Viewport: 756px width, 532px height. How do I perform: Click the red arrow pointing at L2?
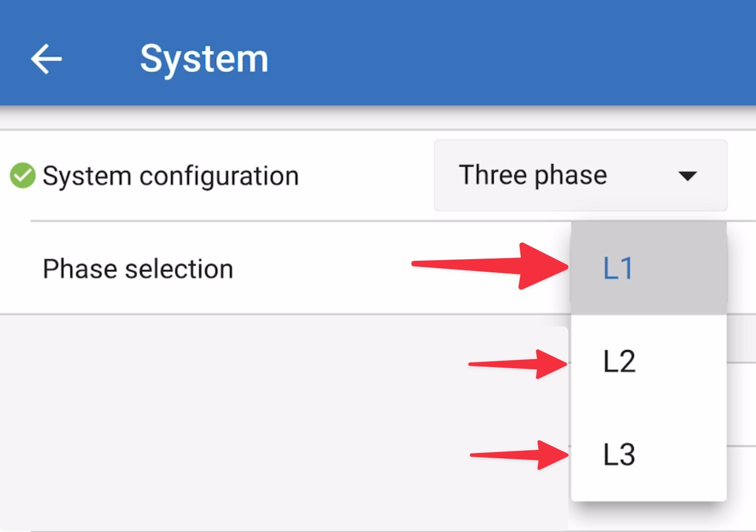tap(518, 363)
